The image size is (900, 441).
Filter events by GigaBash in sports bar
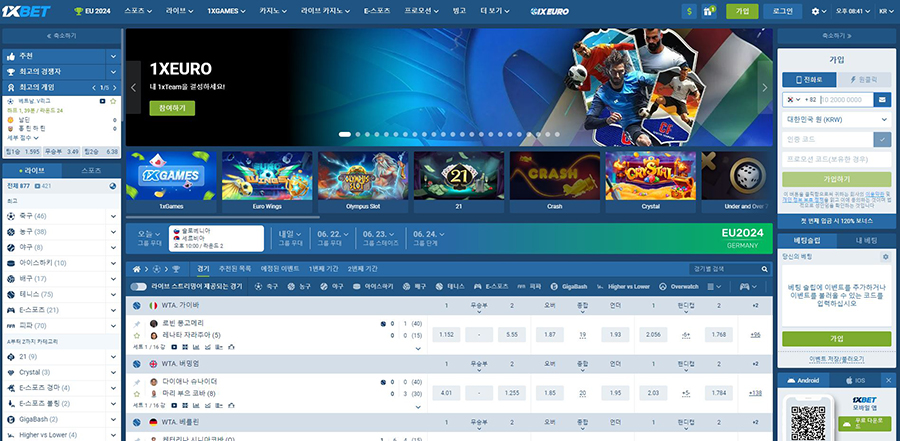571,286
